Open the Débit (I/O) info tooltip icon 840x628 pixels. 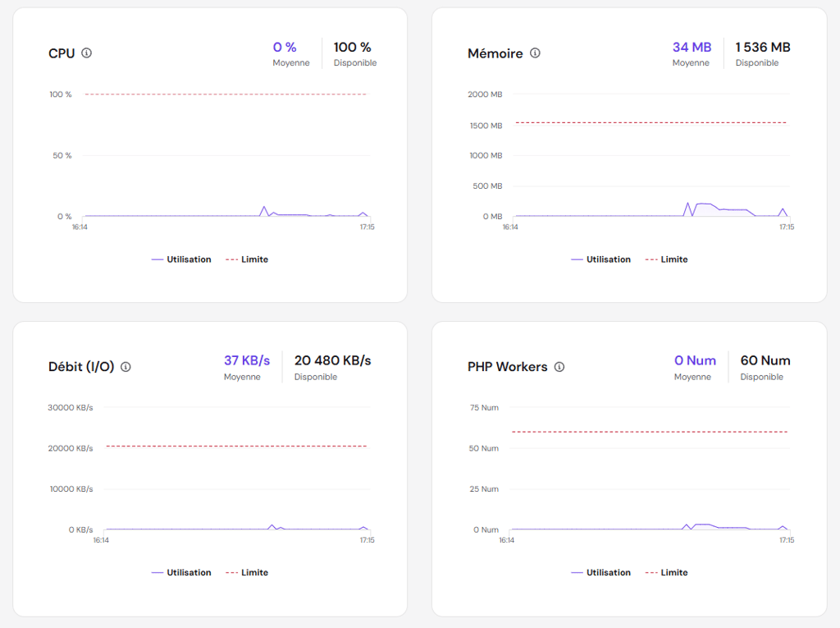[x=126, y=367]
